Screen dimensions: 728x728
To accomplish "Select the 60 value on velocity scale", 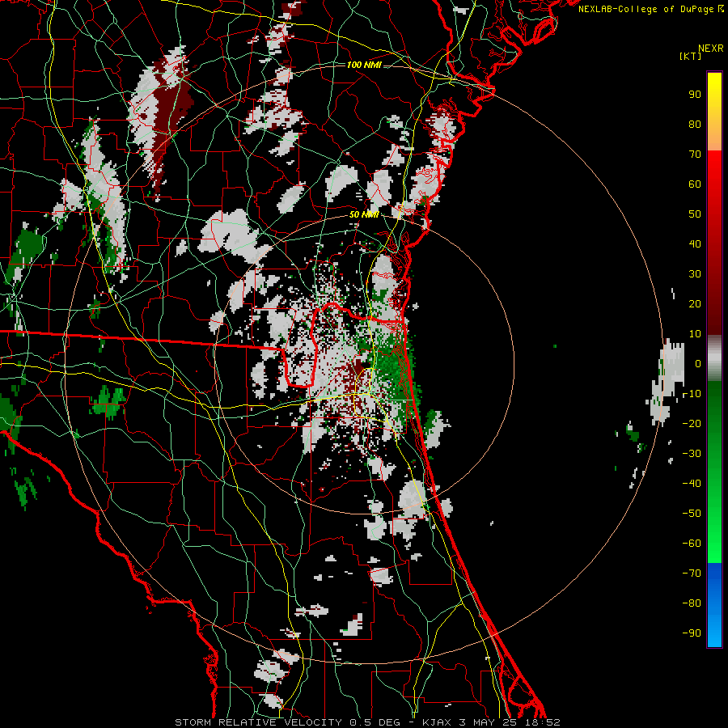I will [695, 184].
